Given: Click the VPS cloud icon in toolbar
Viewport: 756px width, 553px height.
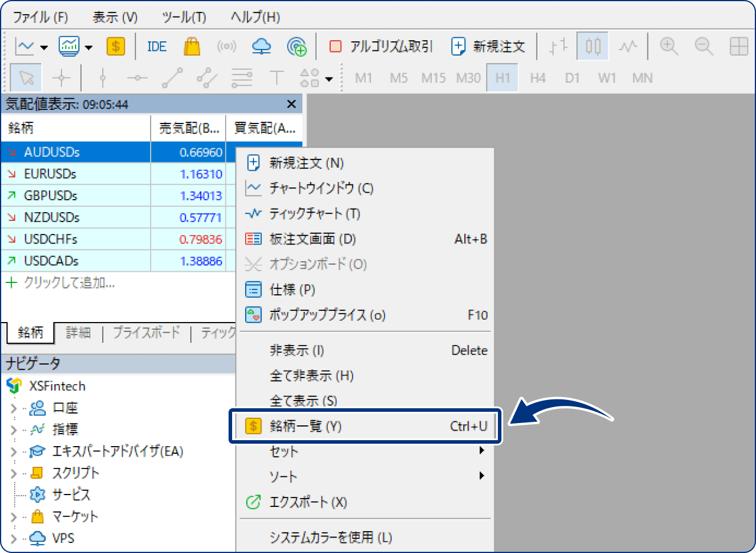Looking at the screenshot, I should pos(262,46).
